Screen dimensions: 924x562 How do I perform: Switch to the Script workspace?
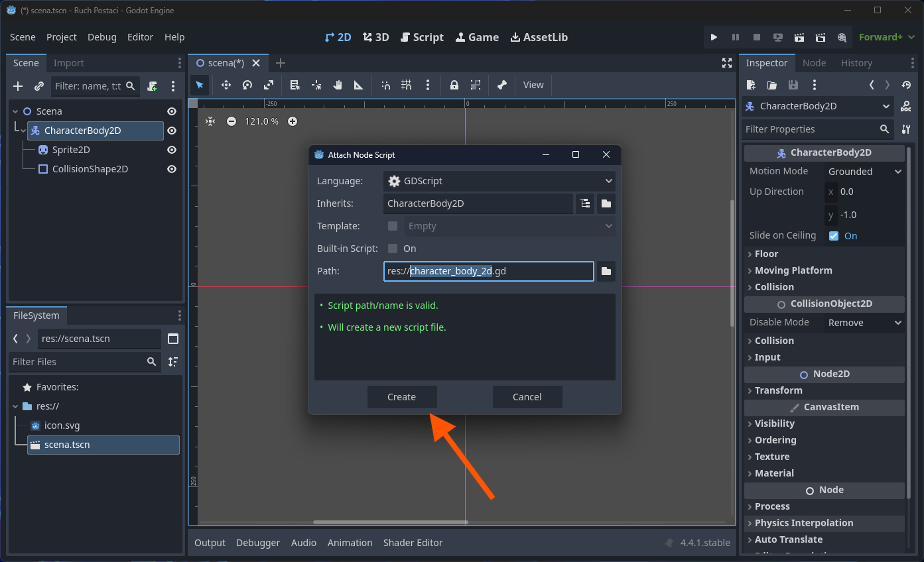pyautogui.click(x=422, y=37)
